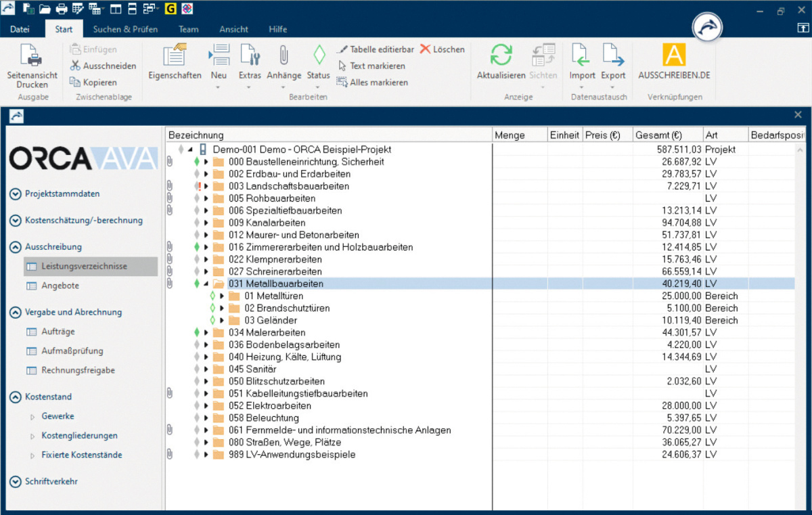Click the Anhänge paperclip icon
The height and width of the screenshot is (515, 812).
284,55
